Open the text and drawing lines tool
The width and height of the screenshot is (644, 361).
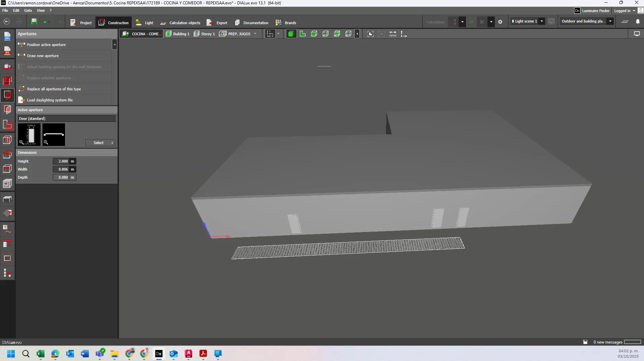(x=7, y=229)
